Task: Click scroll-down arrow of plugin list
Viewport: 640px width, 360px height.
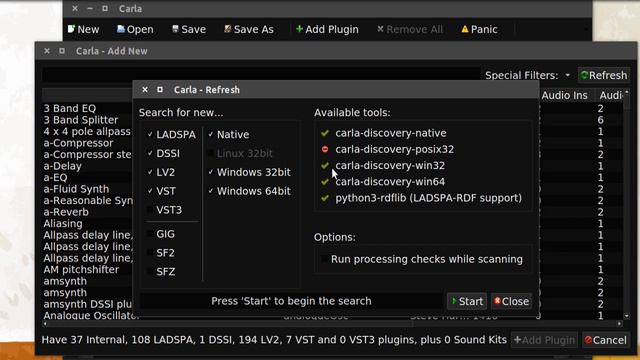Action: tap(627, 316)
